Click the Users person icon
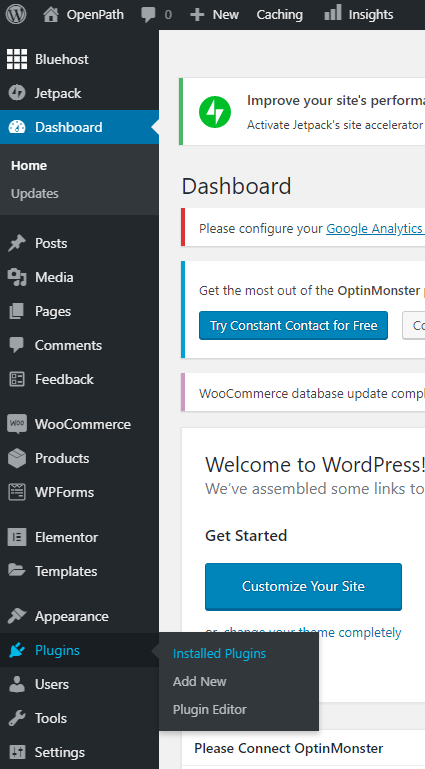 click(17, 685)
